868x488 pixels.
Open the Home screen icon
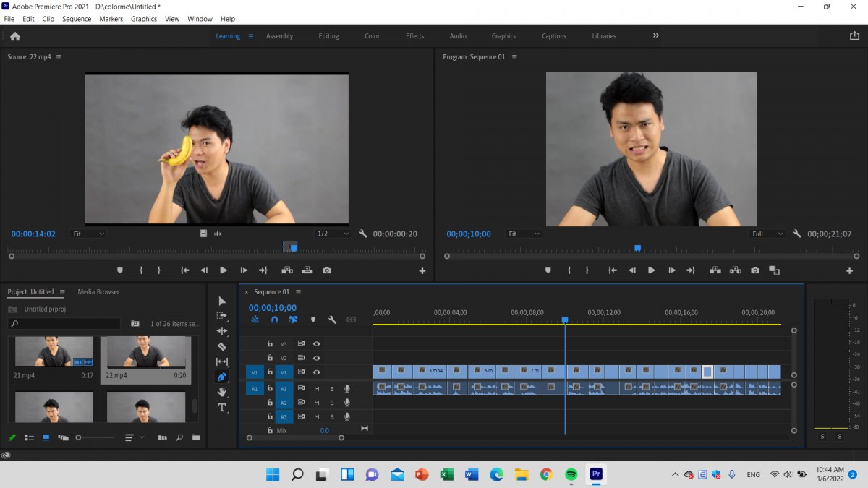tap(15, 36)
